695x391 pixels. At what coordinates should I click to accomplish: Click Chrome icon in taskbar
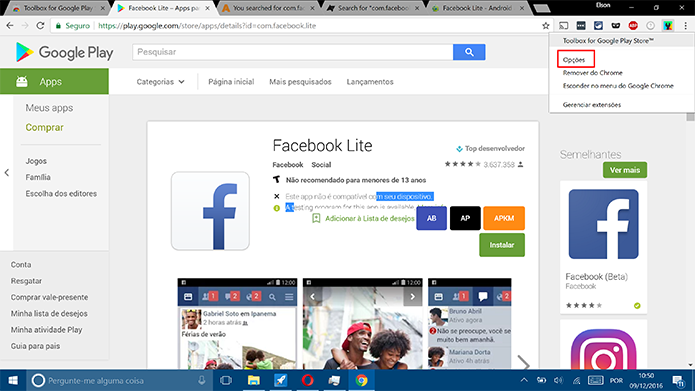click(x=361, y=380)
